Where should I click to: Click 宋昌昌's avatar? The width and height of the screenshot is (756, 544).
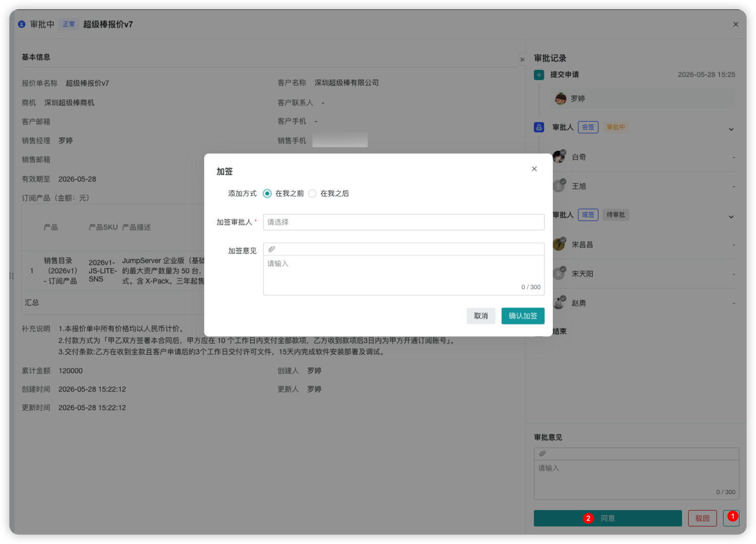559,245
